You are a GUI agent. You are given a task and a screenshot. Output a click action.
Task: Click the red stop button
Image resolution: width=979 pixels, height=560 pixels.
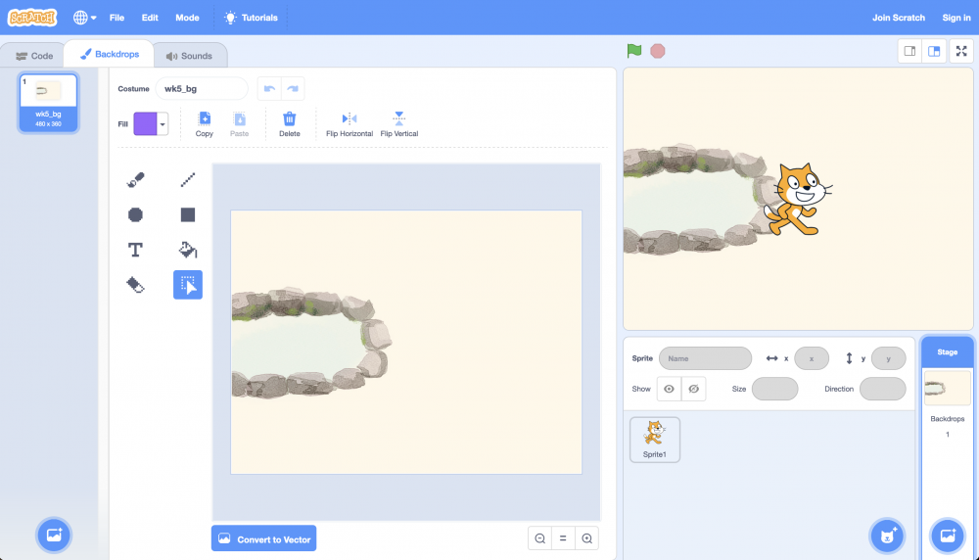[x=658, y=51]
